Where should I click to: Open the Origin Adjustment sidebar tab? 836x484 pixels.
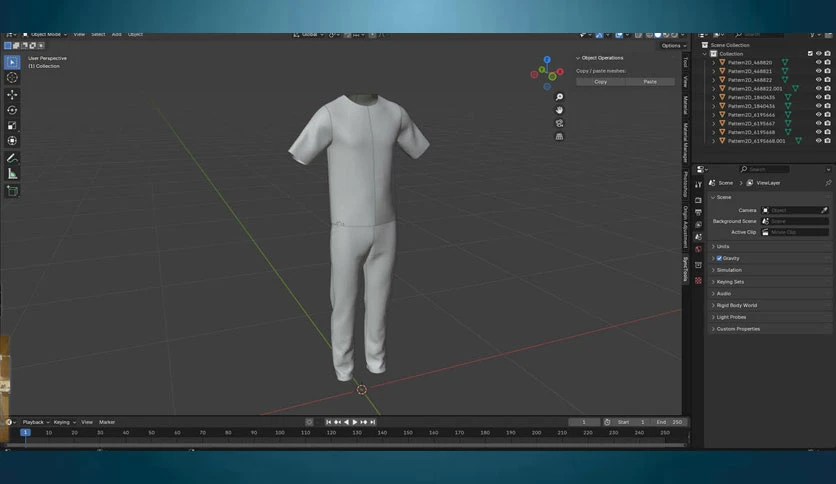click(x=686, y=227)
